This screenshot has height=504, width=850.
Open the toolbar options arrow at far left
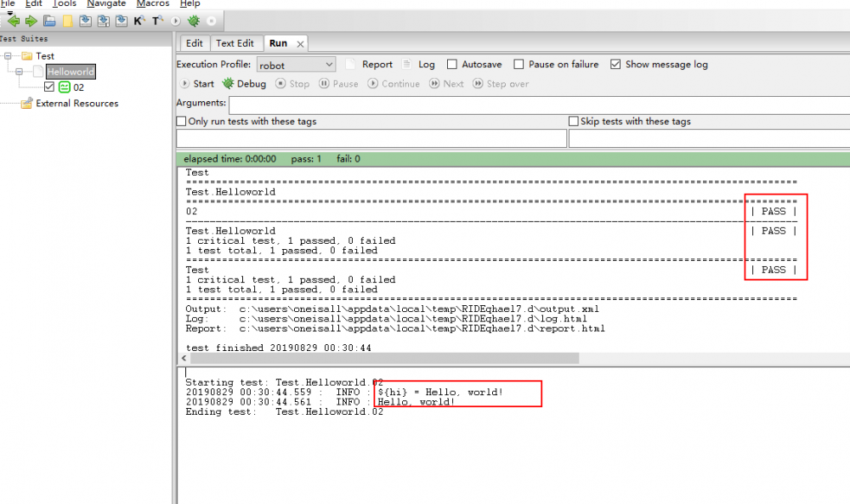(9, 13)
